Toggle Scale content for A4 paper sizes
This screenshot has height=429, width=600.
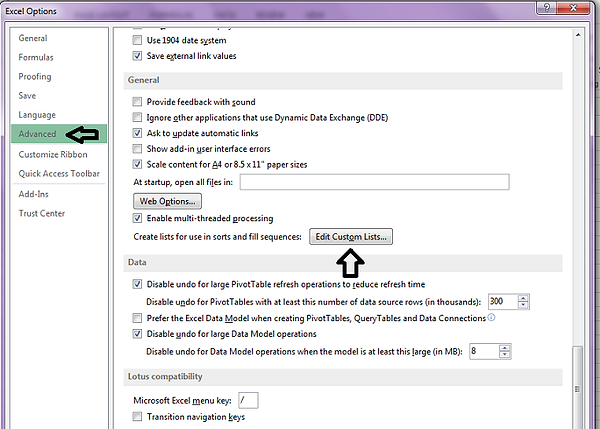137,165
